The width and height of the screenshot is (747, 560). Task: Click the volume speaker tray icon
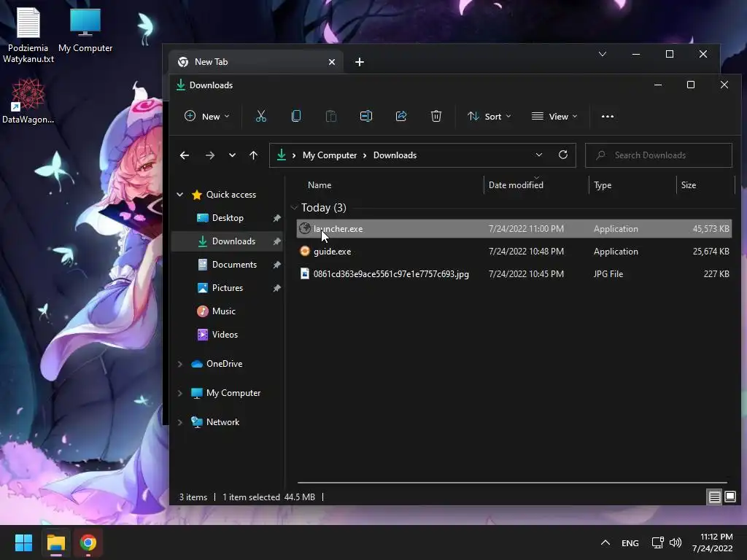click(675, 542)
